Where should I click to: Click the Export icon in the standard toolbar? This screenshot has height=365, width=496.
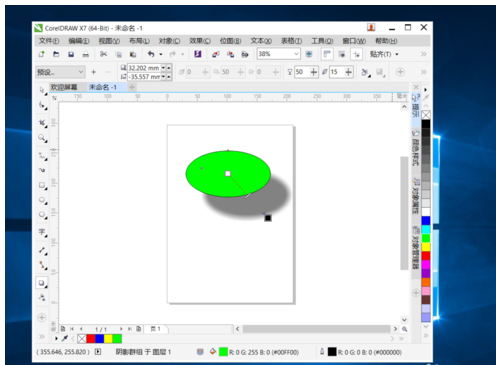click(230, 54)
